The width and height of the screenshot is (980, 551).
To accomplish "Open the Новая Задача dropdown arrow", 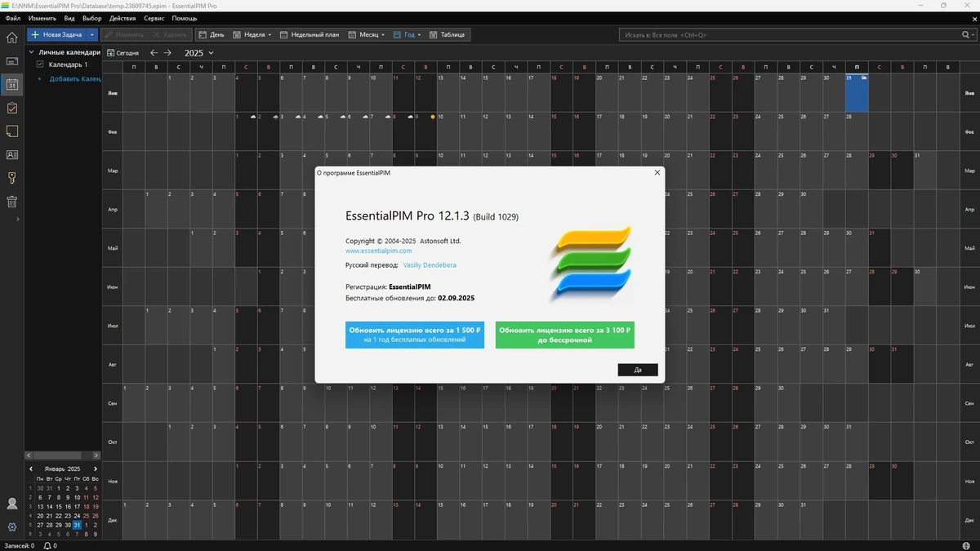I will coord(92,35).
